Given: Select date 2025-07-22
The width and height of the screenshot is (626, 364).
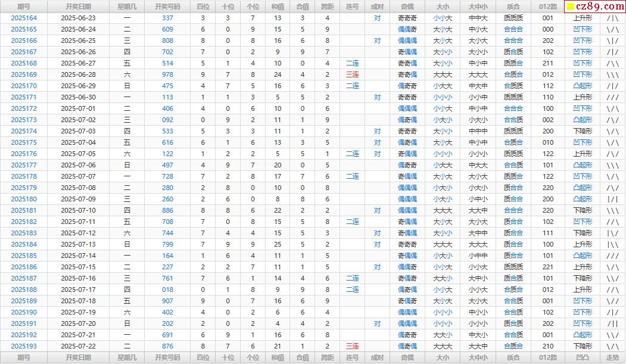Looking at the screenshot, I should (78, 347).
